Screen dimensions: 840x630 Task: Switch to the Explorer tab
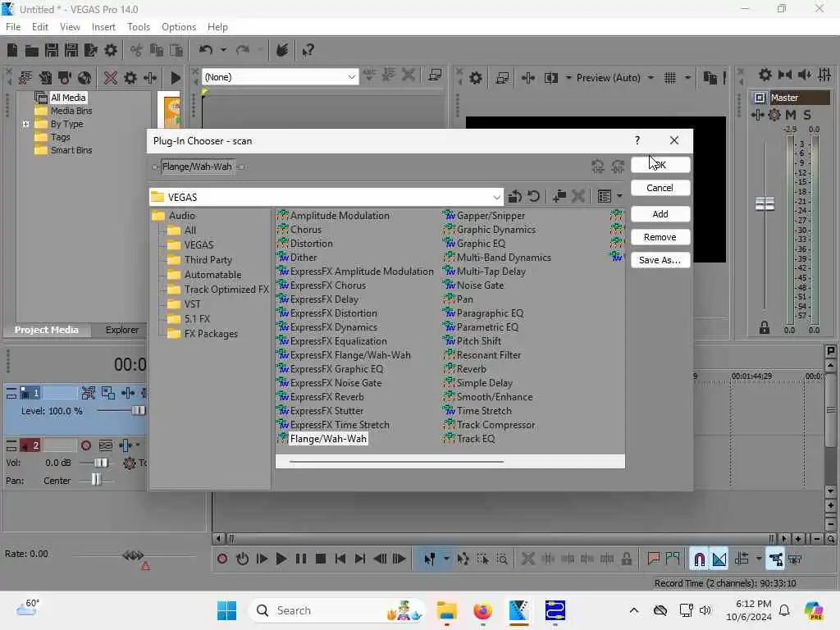click(121, 330)
